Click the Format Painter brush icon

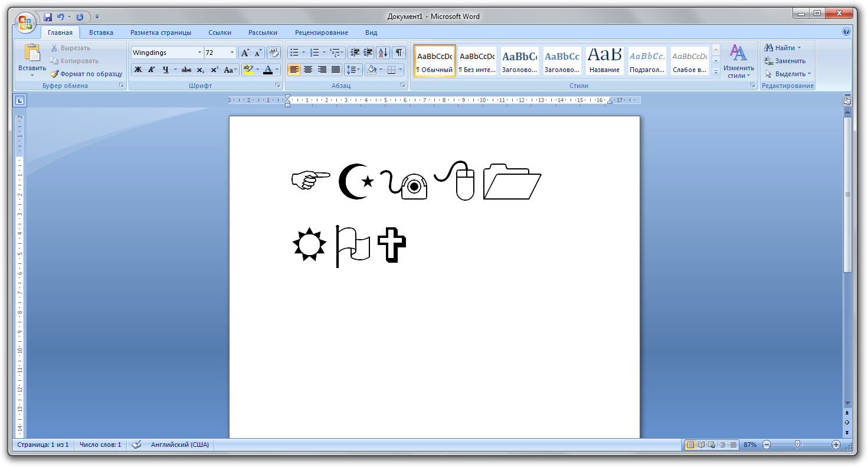click(x=54, y=74)
